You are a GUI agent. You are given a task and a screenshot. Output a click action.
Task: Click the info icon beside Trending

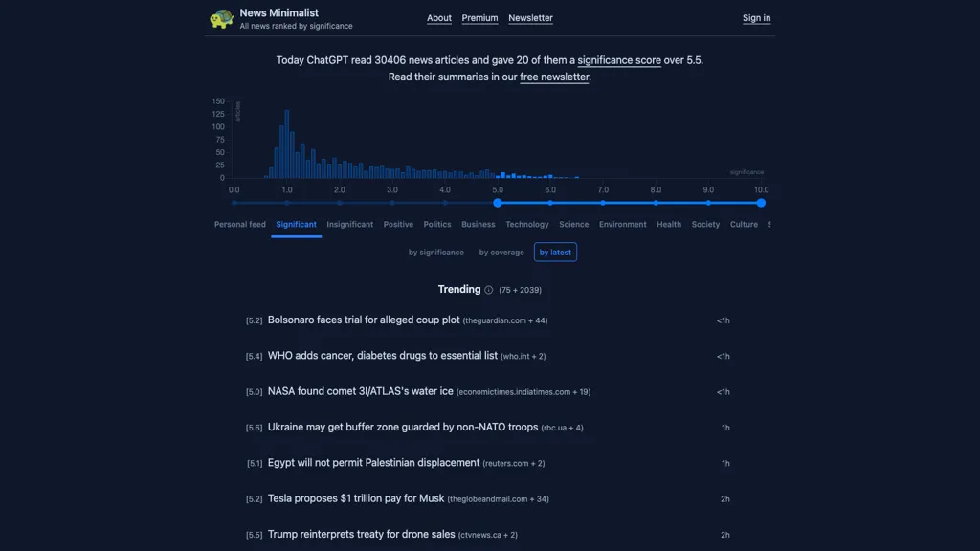tap(488, 290)
